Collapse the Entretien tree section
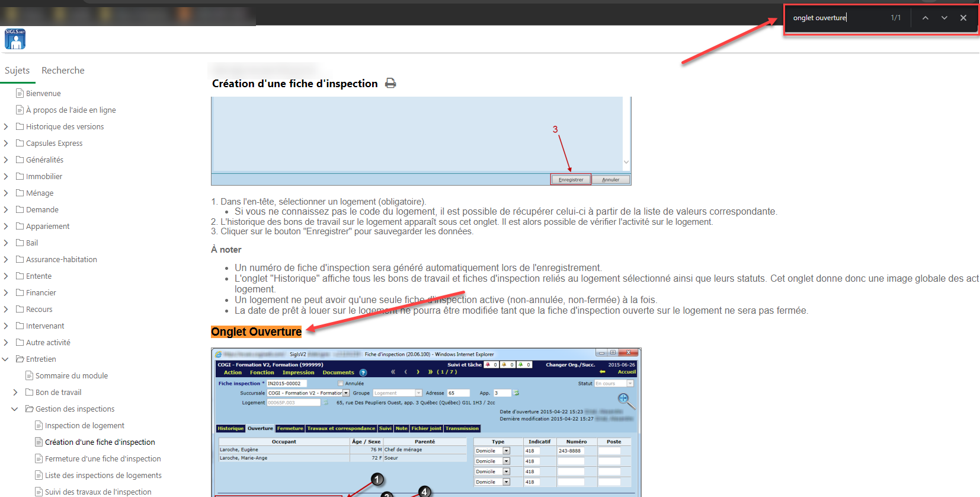The width and height of the screenshot is (980, 497). (6, 359)
